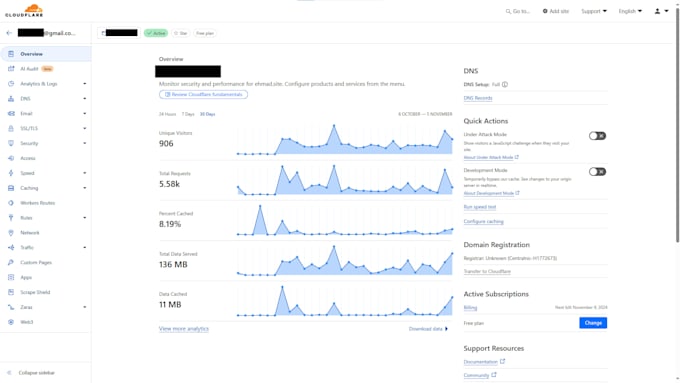Click Review Cloudflare fundamentals button
Viewport: 680px width, 383px height.
click(x=203, y=95)
